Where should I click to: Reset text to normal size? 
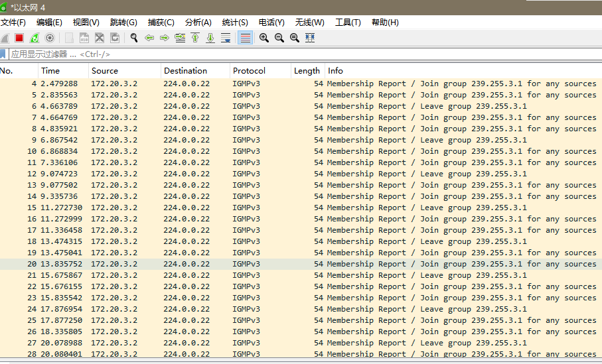[295, 38]
